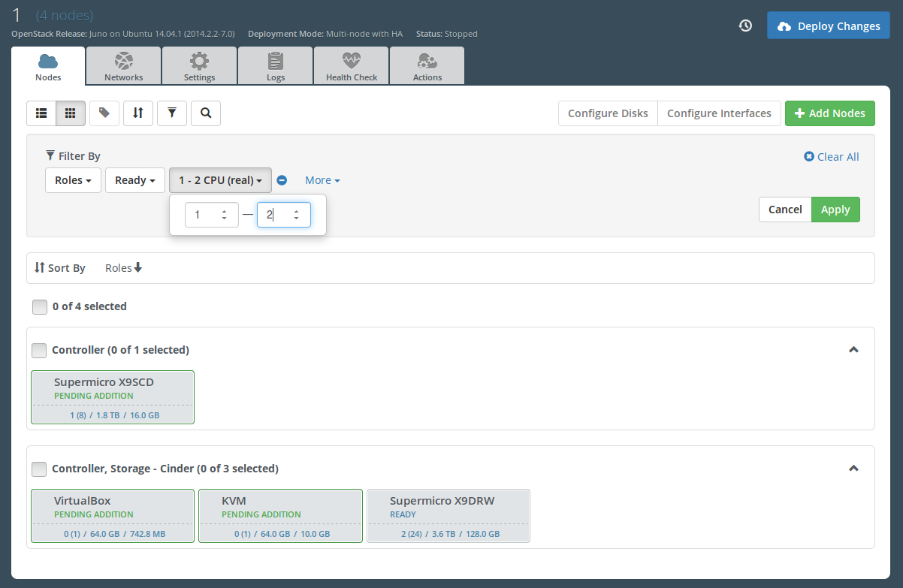The width and height of the screenshot is (903, 588).
Task: Go to the Health Check tab
Action: tap(352, 66)
